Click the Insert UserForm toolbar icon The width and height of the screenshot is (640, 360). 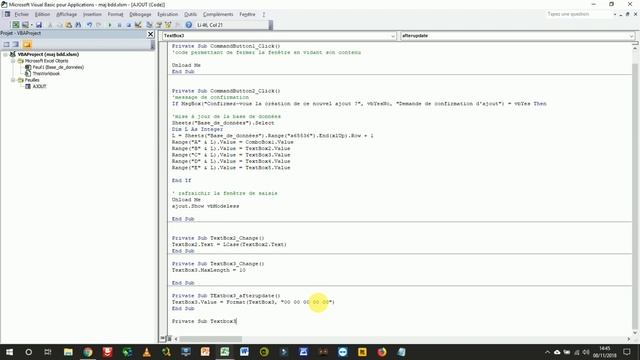pyautogui.click(x=25, y=25)
